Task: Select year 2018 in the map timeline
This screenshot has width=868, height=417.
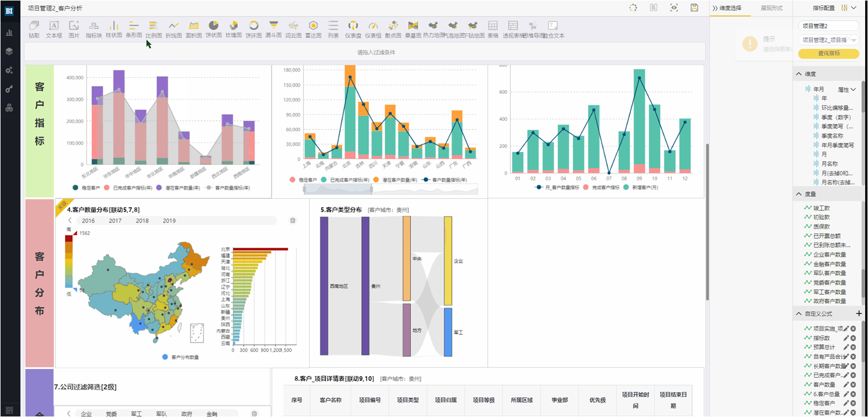Action: coord(142,221)
